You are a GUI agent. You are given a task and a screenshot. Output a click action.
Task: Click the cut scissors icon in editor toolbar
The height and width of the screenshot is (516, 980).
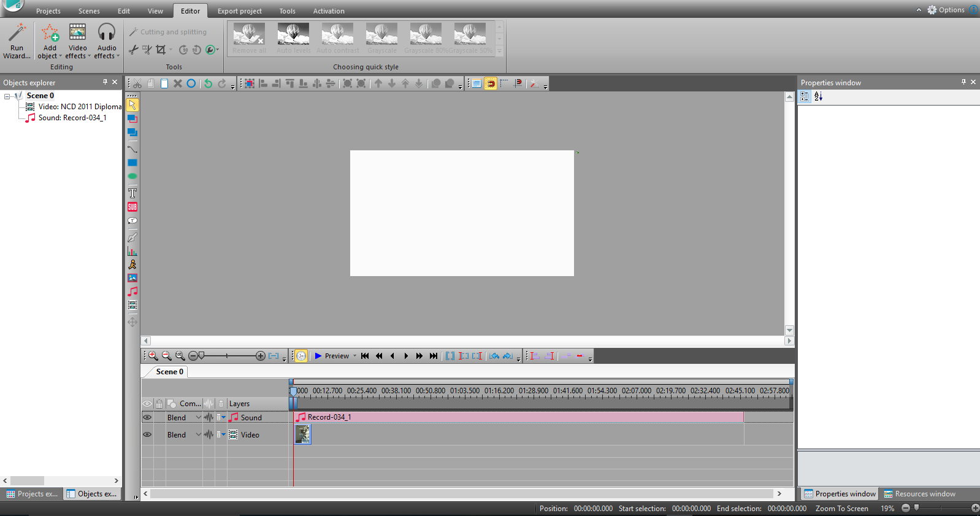coord(137,83)
